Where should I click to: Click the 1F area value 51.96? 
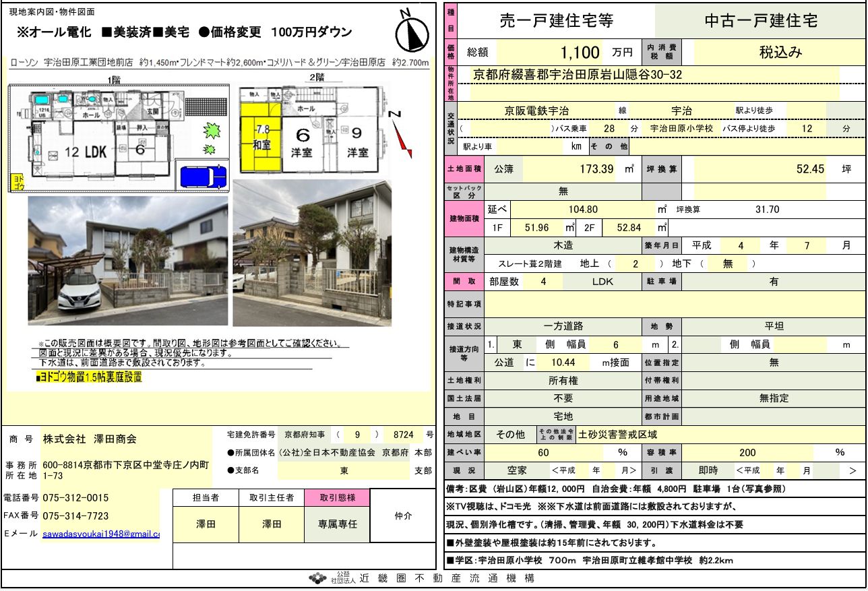(x=536, y=228)
